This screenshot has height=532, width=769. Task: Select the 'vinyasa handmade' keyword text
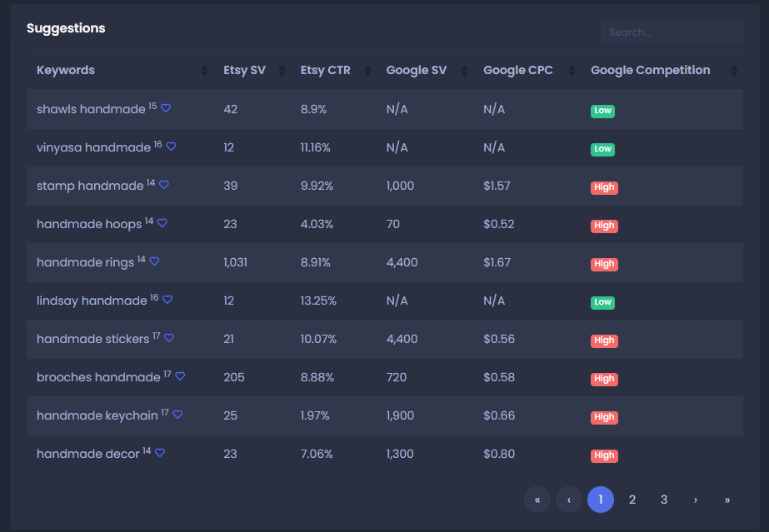pyautogui.click(x=93, y=147)
